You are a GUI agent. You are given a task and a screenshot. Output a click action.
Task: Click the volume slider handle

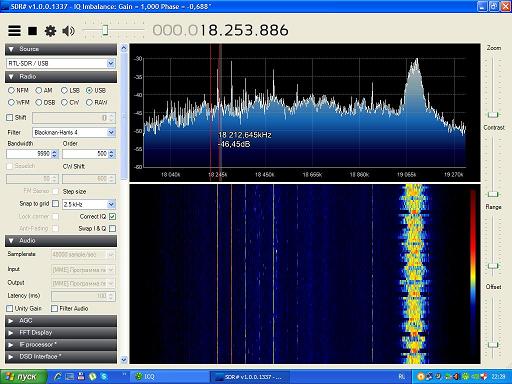click(105, 30)
